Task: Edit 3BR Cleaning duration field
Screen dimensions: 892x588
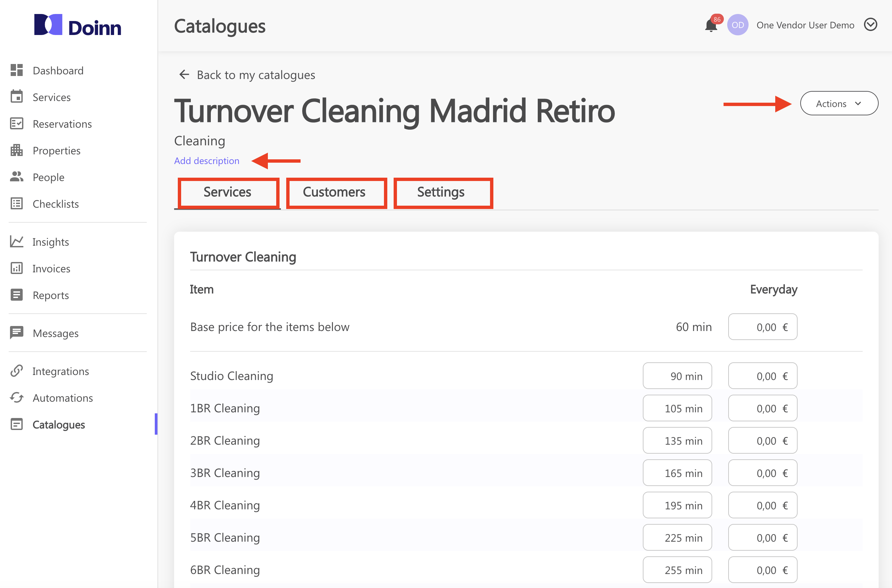Action: pos(677,473)
